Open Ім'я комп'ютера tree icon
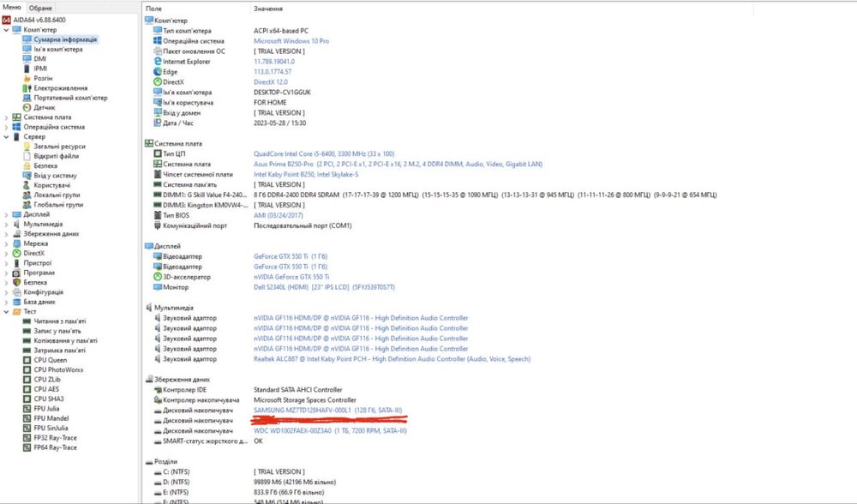 click(x=27, y=49)
